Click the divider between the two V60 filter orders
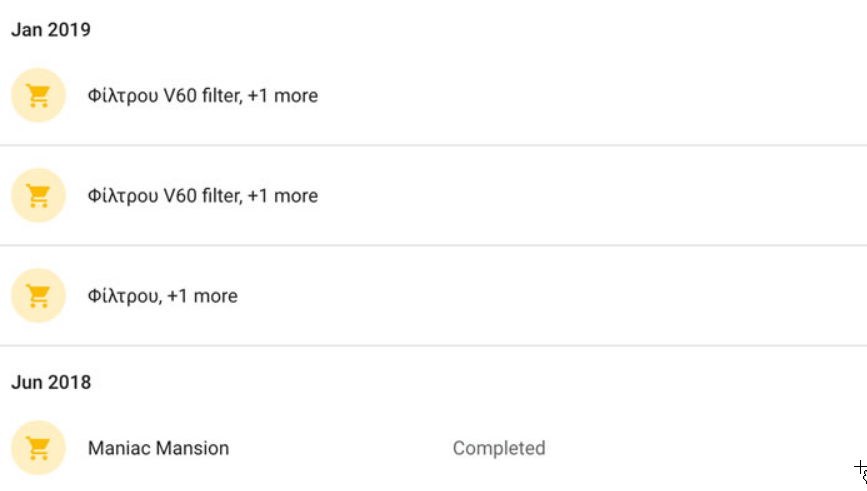Image resolution: width=867 pixels, height=491 pixels. click(433, 146)
